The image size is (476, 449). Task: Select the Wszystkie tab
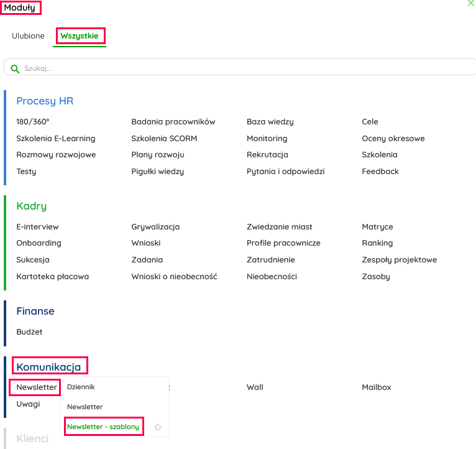coord(80,36)
